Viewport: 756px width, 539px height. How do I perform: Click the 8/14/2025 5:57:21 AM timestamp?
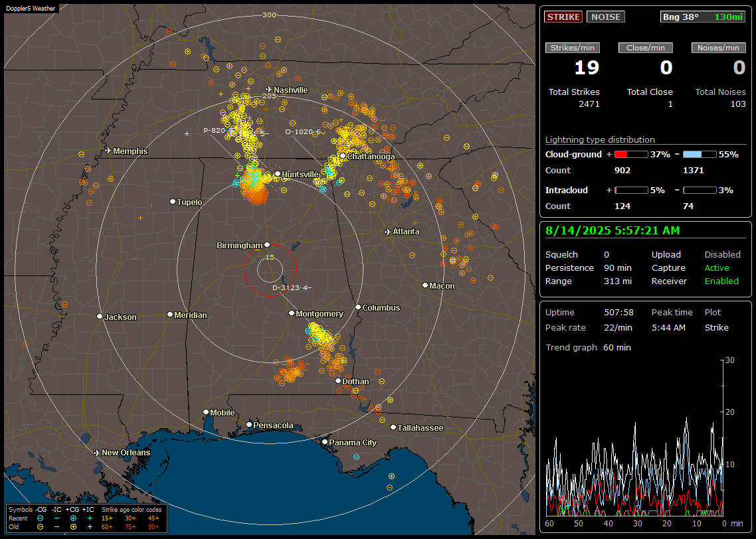613,231
